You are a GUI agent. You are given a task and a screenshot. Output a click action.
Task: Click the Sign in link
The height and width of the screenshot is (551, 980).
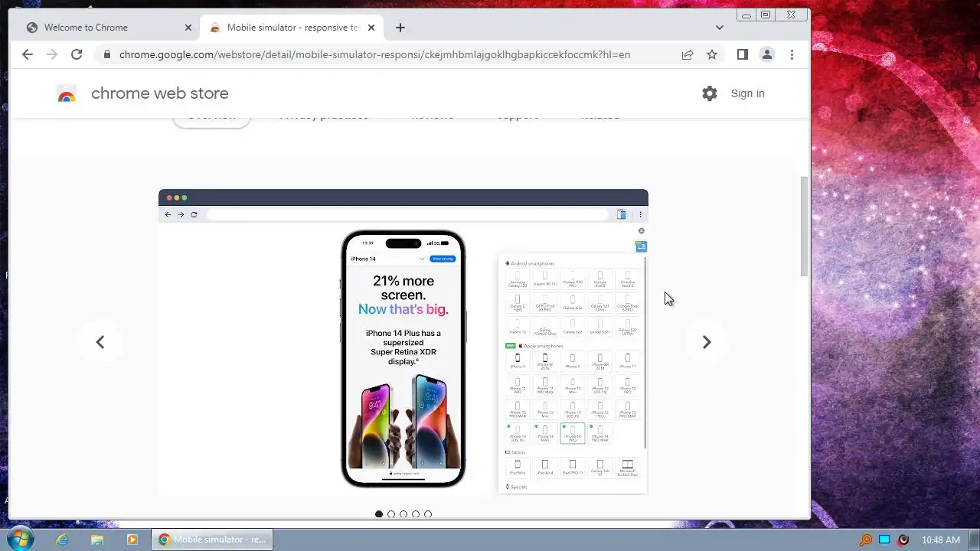(747, 93)
